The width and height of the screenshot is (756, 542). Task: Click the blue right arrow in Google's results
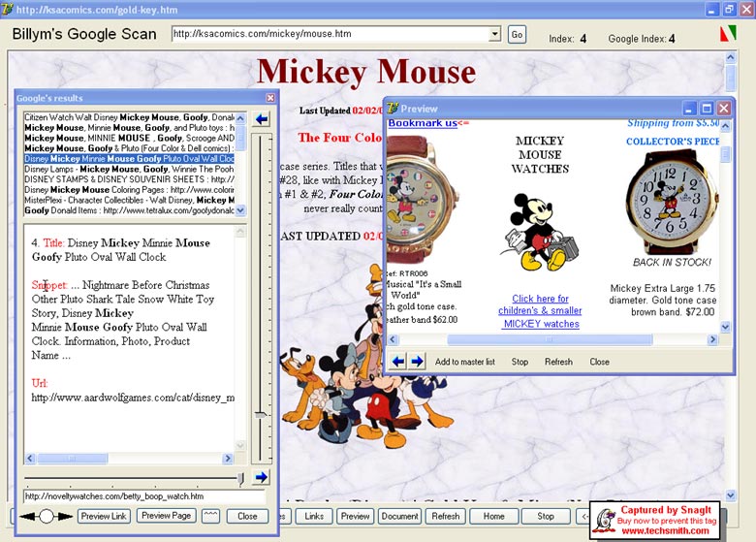[262, 477]
